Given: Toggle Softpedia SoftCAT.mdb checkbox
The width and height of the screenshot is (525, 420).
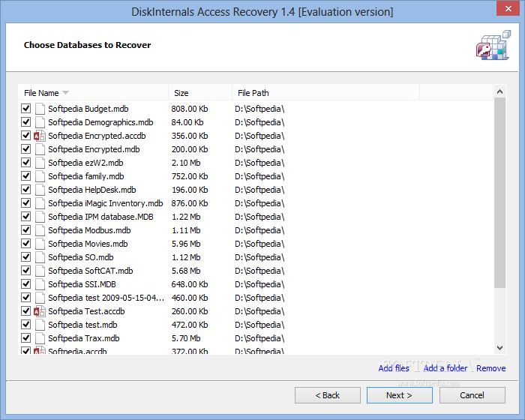Looking at the screenshot, I should click(x=25, y=270).
